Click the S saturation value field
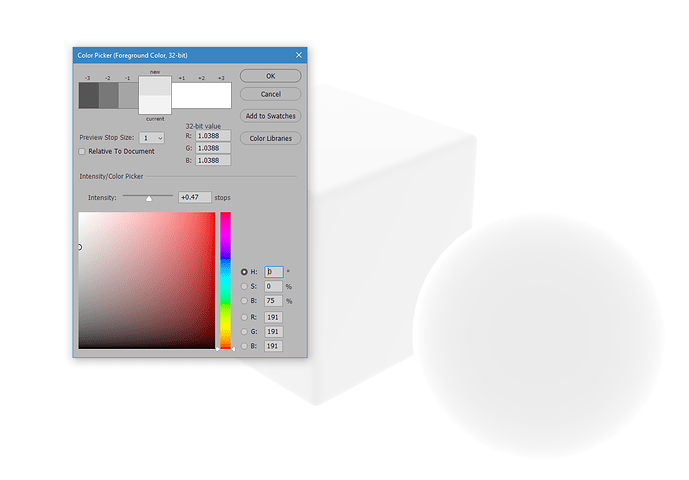Screen dimensions: 689x480 click(x=273, y=287)
